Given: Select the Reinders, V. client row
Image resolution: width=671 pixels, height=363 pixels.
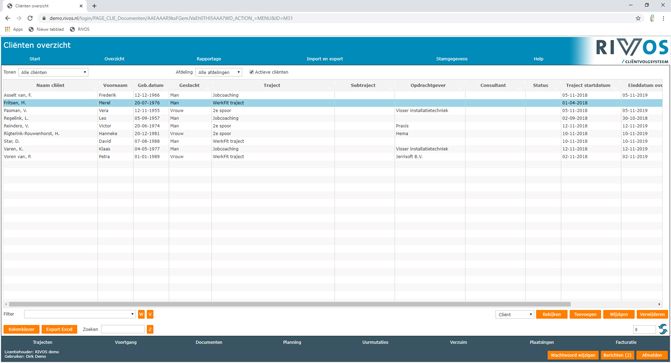Looking at the screenshot, I should click(333, 126).
